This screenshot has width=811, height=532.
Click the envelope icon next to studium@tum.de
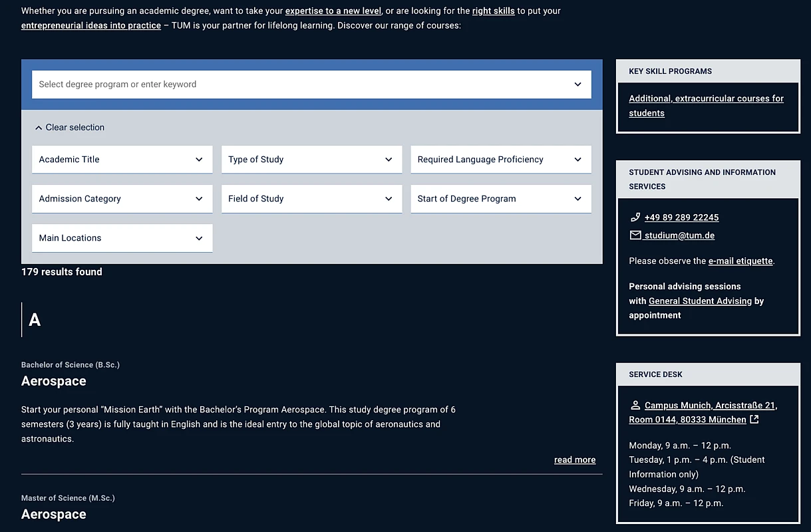tap(635, 235)
